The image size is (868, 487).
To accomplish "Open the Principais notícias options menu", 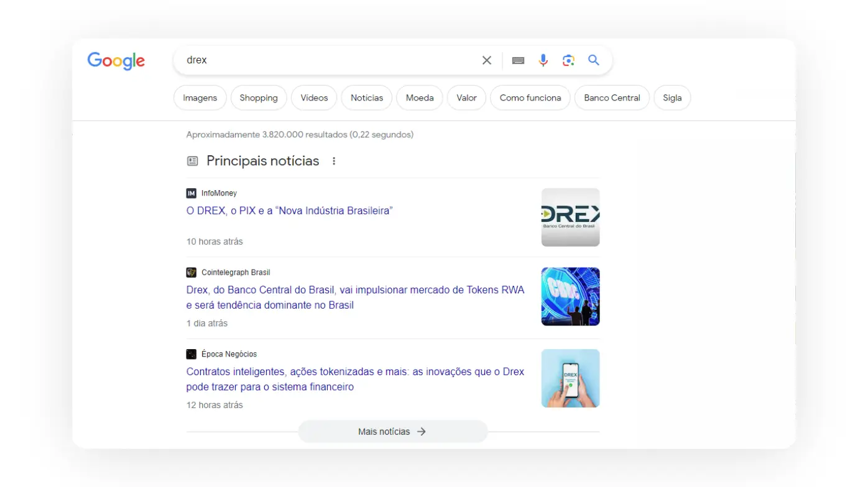I will coord(334,160).
